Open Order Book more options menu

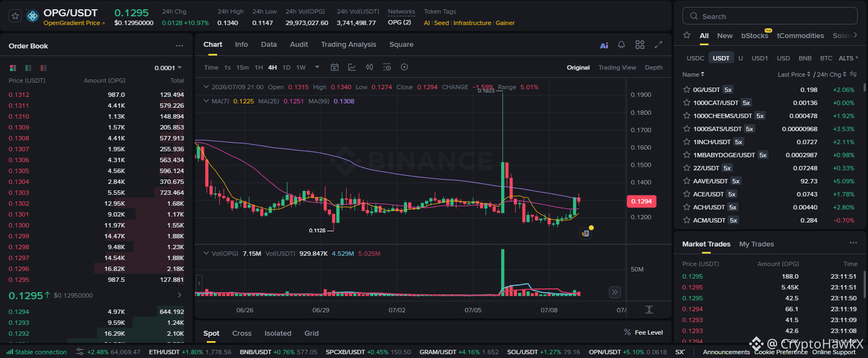pos(179,46)
